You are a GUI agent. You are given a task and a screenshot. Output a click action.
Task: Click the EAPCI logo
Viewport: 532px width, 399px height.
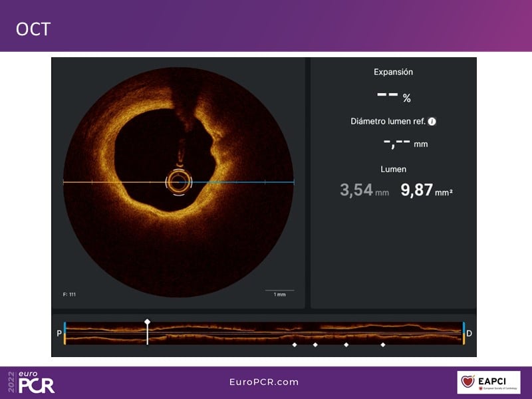click(489, 382)
